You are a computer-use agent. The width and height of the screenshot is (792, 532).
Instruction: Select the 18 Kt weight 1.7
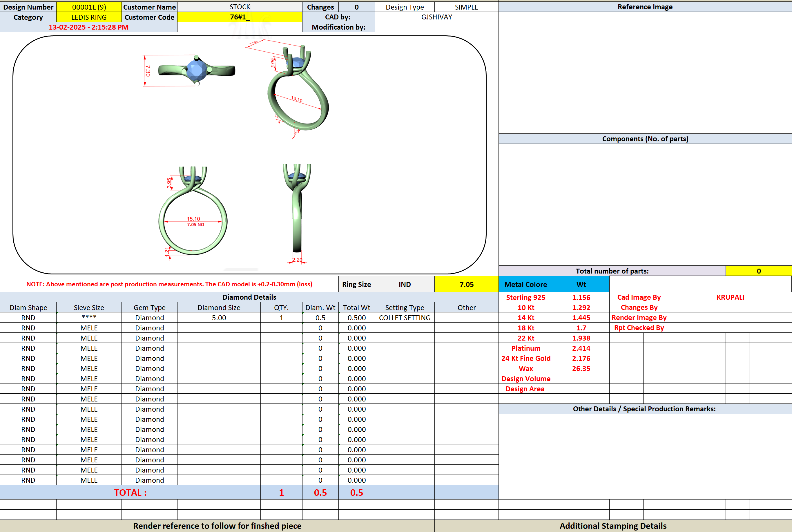pos(581,328)
